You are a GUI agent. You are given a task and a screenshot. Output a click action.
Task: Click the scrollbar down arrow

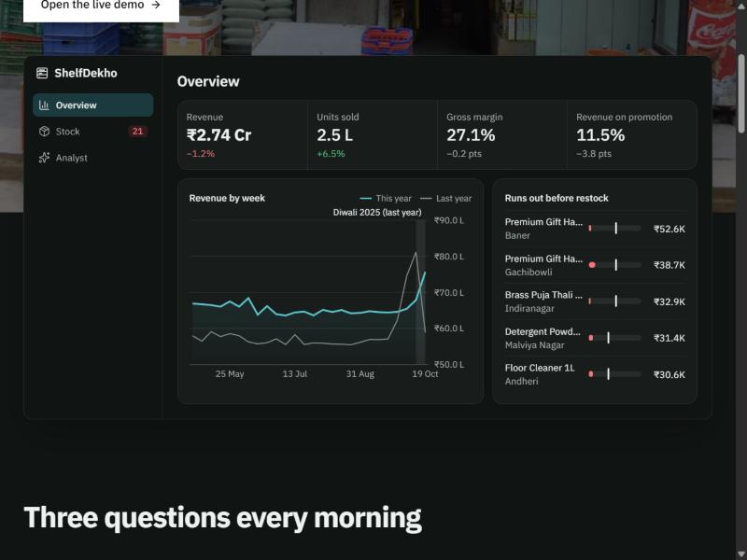[x=741, y=554]
